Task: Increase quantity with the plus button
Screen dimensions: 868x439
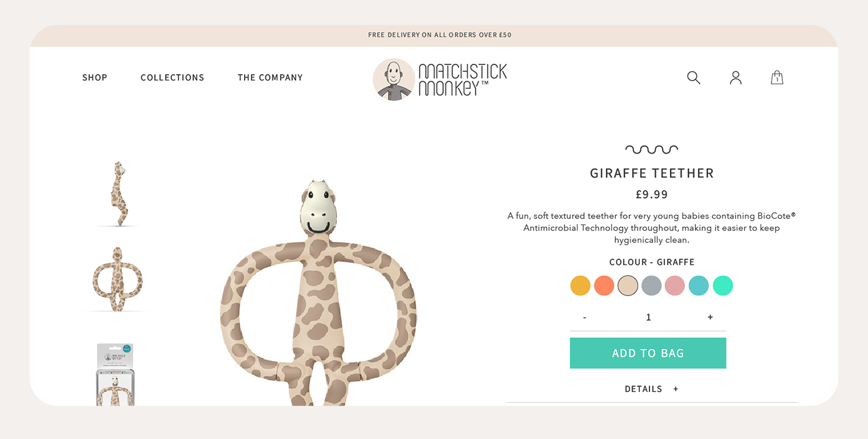Action: point(710,317)
